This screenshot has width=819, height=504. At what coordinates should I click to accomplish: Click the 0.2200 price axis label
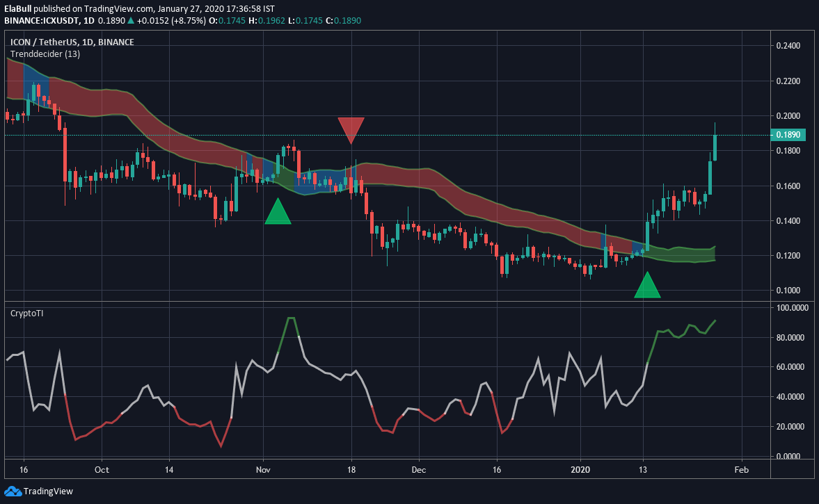(x=788, y=81)
